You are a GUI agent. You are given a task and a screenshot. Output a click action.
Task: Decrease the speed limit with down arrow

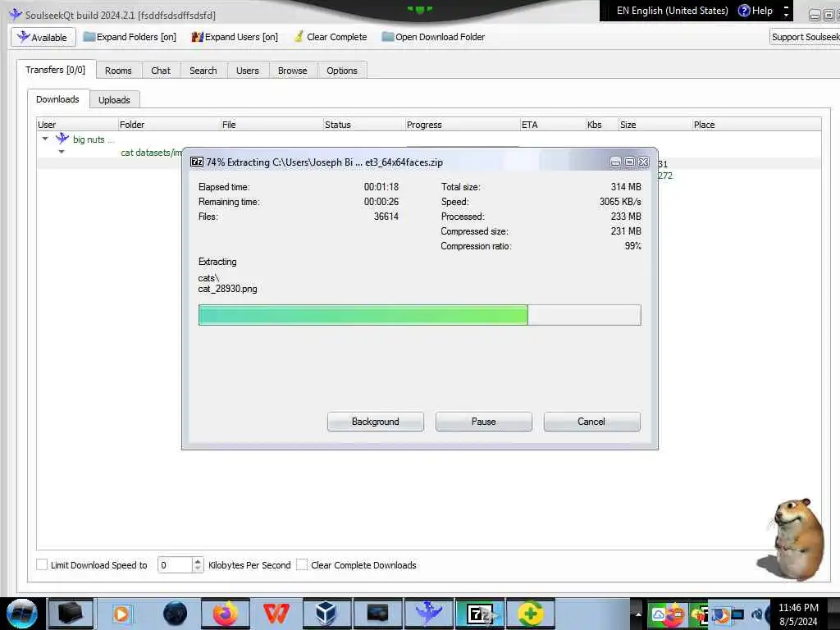click(198, 569)
